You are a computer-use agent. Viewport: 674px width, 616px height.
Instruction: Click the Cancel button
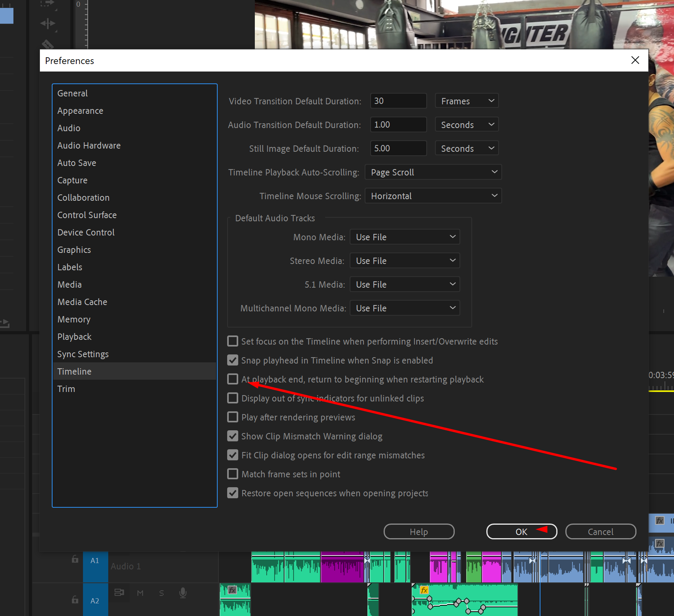[x=601, y=531]
